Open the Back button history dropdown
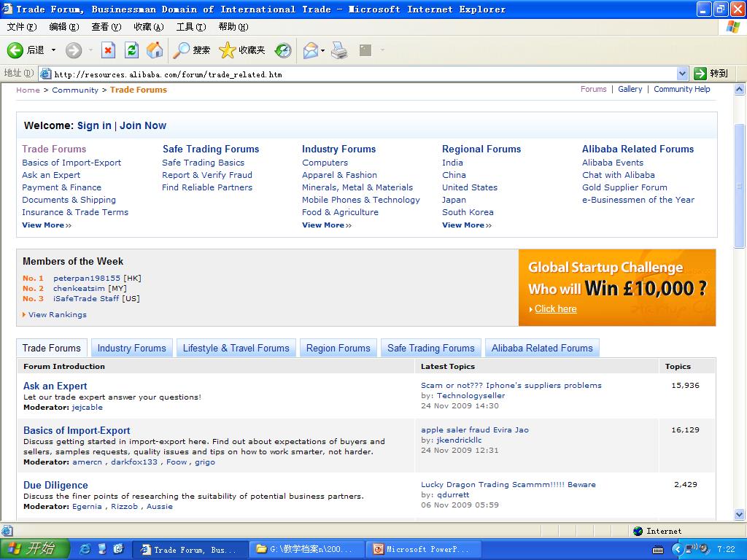The height and width of the screenshot is (560, 747). [x=53, y=50]
